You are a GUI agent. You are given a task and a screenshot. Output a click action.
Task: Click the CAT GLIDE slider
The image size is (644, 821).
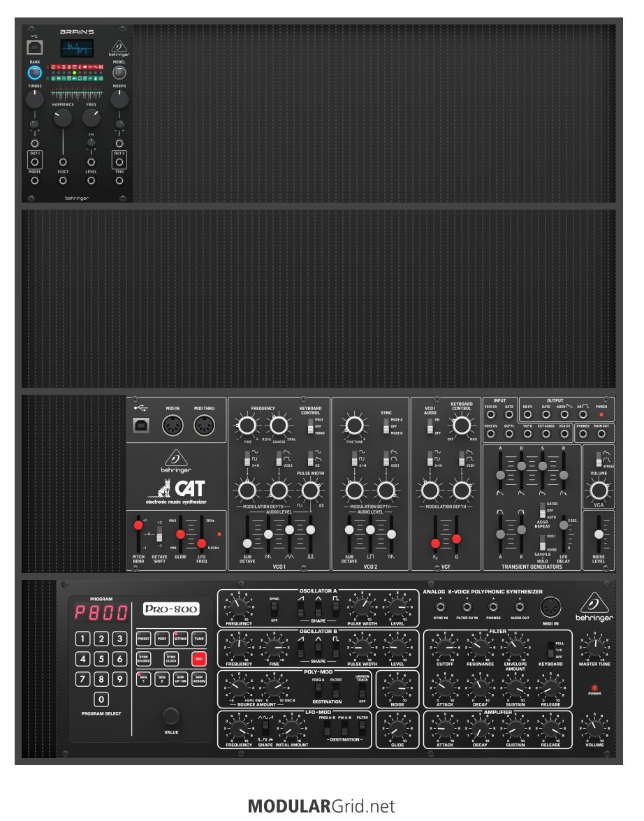(180, 534)
